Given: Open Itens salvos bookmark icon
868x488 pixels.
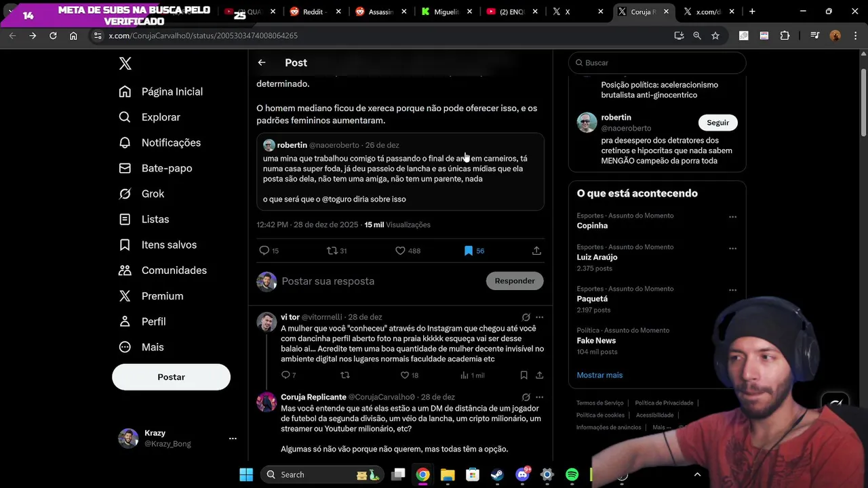Looking at the screenshot, I should point(125,245).
